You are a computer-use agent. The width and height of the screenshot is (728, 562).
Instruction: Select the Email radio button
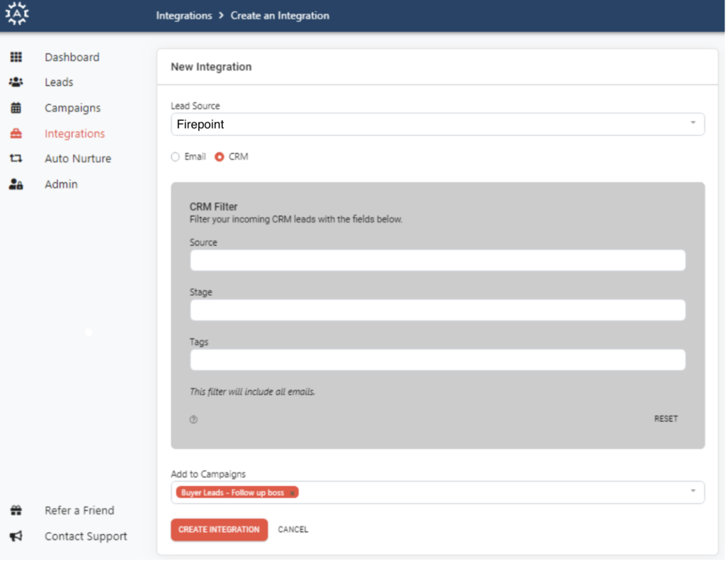175,157
